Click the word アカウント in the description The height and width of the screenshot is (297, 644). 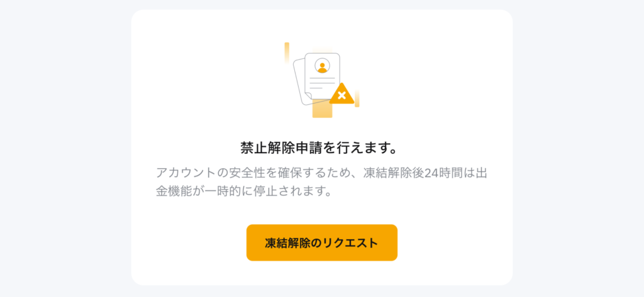coord(186,173)
